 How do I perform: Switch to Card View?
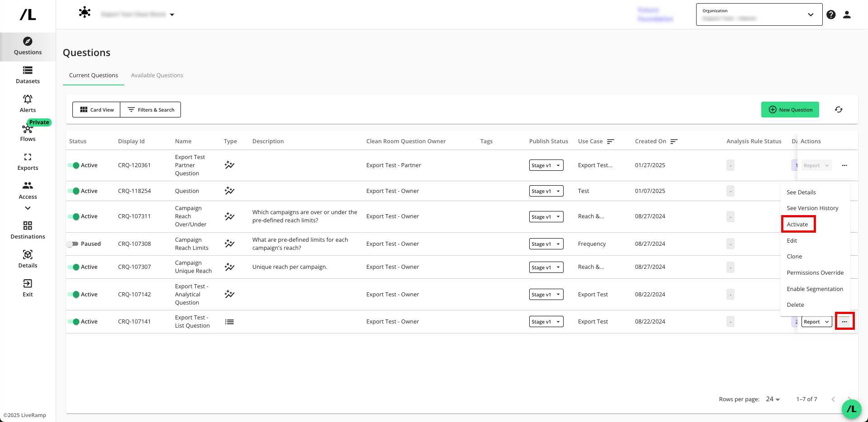[x=96, y=109]
